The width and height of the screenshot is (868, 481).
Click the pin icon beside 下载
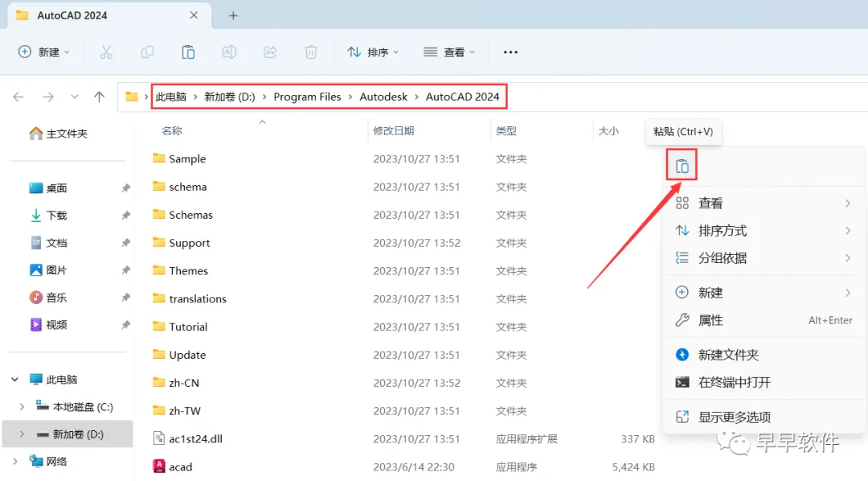point(125,216)
